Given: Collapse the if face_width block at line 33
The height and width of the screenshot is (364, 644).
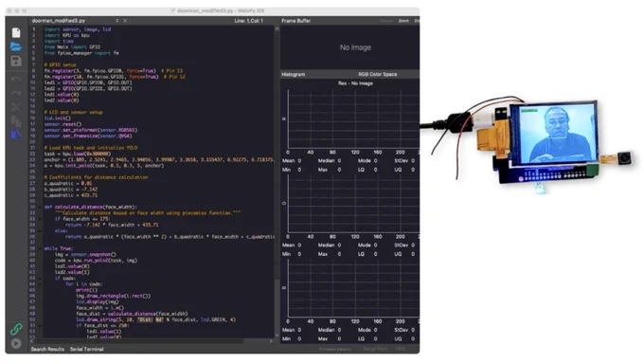Looking at the screenshot, I should (x=40, y=219).
